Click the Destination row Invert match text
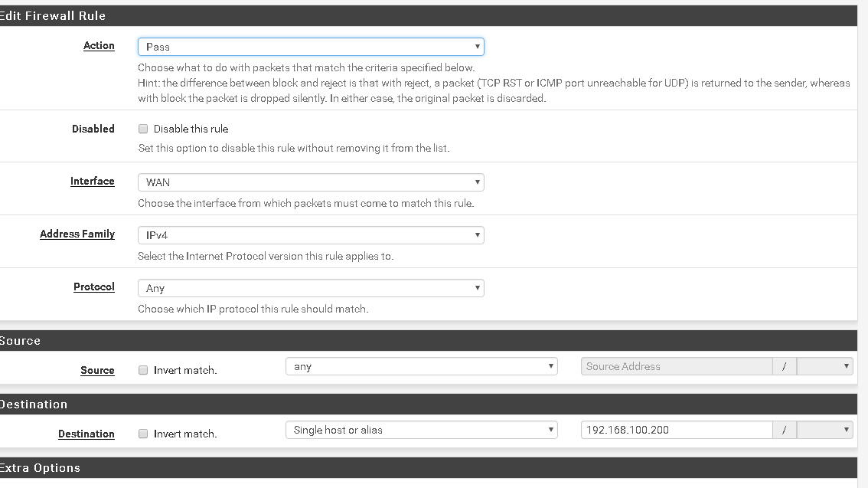Viewport: 868px width, 488px height. [x=185, y=434]
